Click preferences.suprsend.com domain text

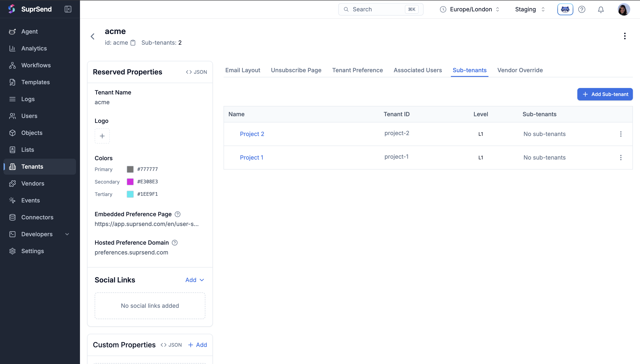point(131,252)
